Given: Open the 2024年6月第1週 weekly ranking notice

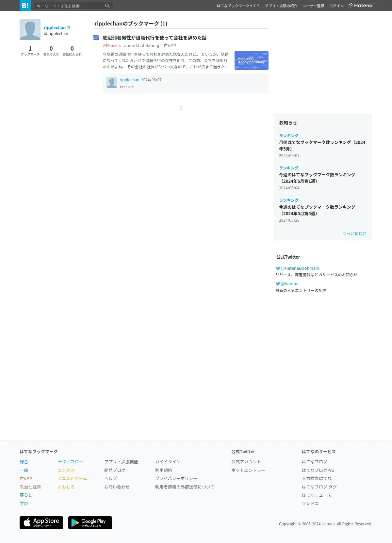Looking at the screenshot, I should click(317, 178).
